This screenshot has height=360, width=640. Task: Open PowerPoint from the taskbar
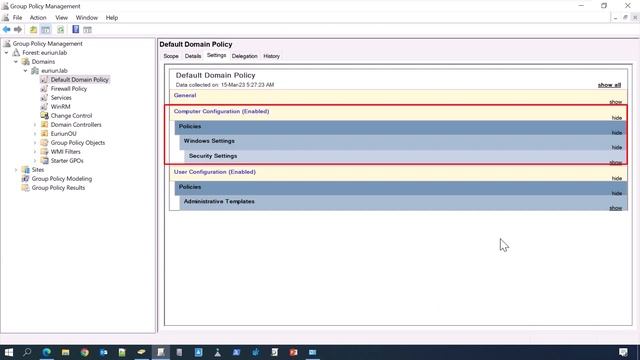tap(293, 352)
